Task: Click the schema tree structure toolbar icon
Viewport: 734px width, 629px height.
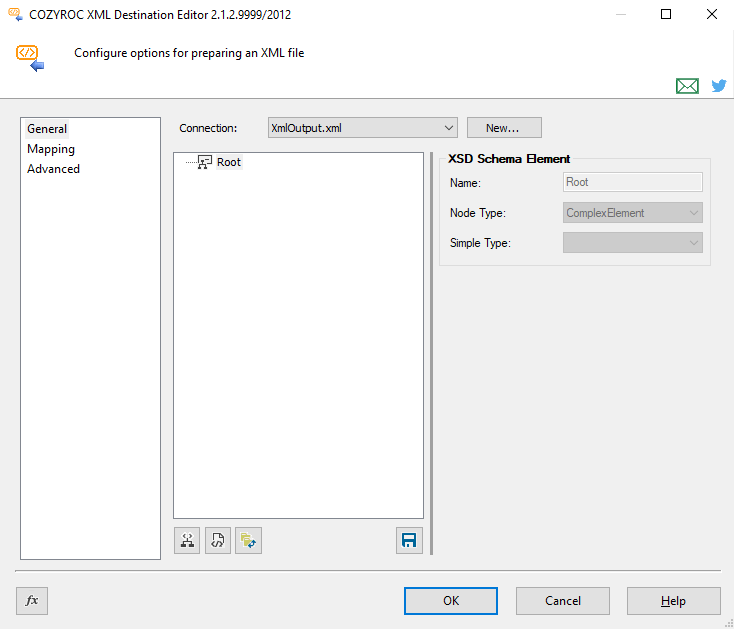Action: tap(187, 541)
